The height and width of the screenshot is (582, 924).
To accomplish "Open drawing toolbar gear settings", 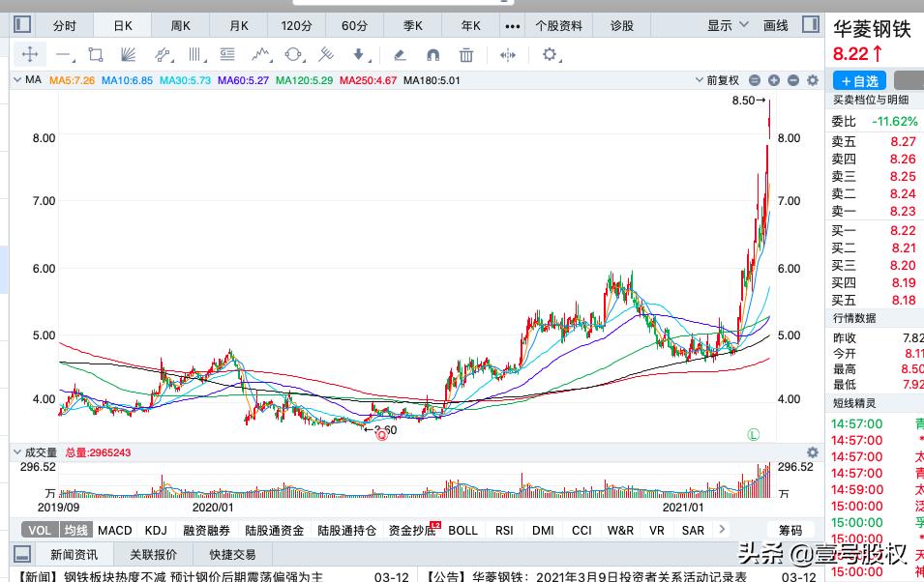I will (x=551, y=55).
